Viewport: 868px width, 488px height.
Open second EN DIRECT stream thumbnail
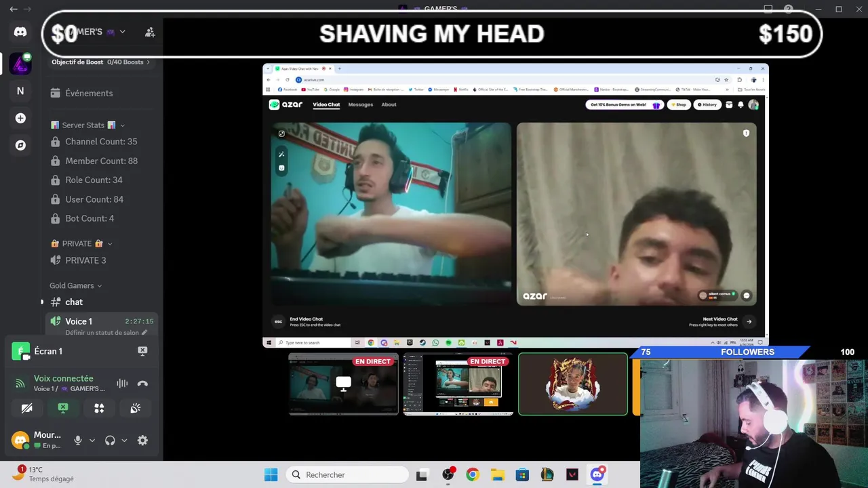458,384
